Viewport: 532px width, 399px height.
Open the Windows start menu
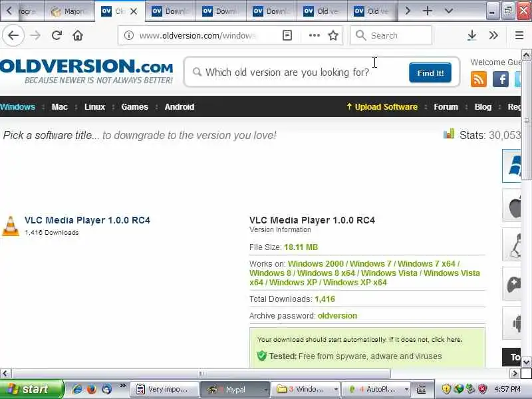coord(31,389)
